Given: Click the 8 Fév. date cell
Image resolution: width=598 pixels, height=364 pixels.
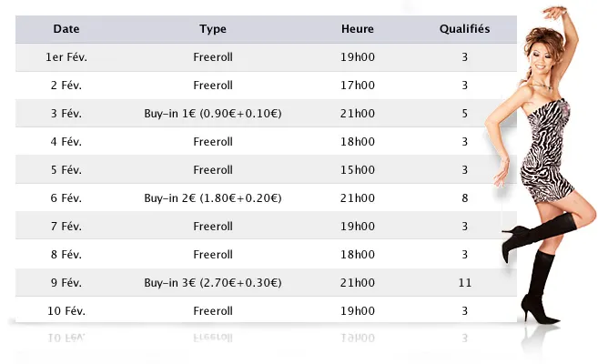Looking at the screenshot, I should pos(66,255).
